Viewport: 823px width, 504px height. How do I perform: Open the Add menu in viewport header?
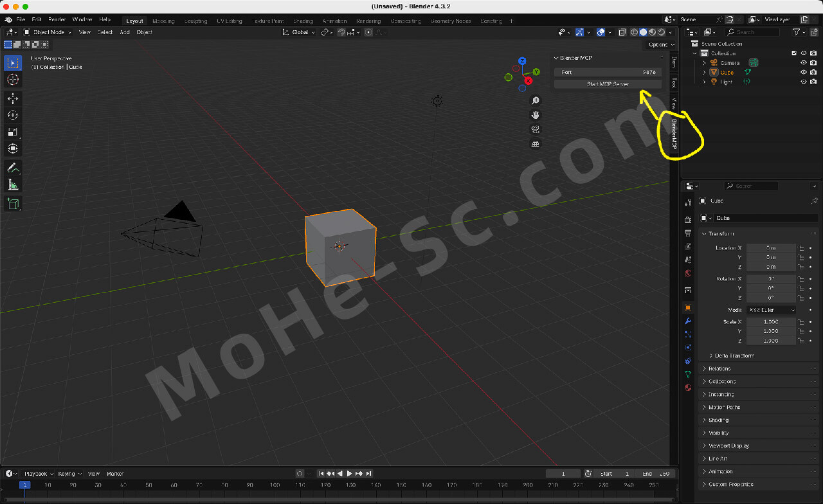click(125, 32)
